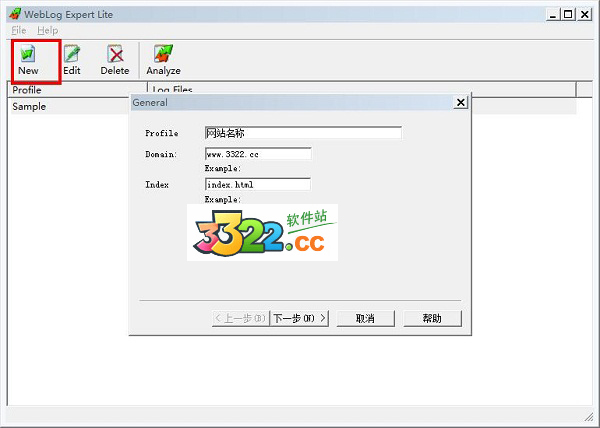Create a new profile with New icon

pyautogui.click(x=28, y=60)
